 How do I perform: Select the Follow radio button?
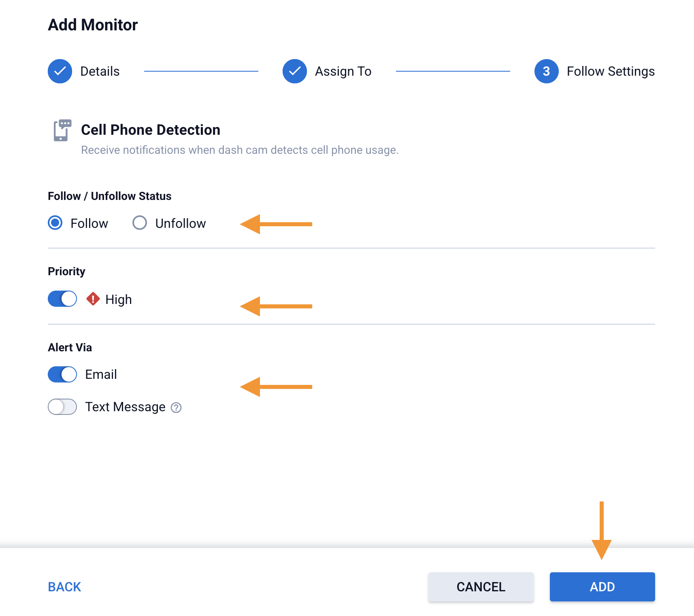pos(55,223)
